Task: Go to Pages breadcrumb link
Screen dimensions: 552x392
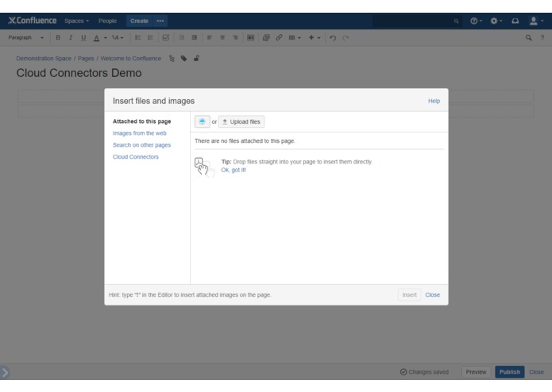Action: point(86,59)
